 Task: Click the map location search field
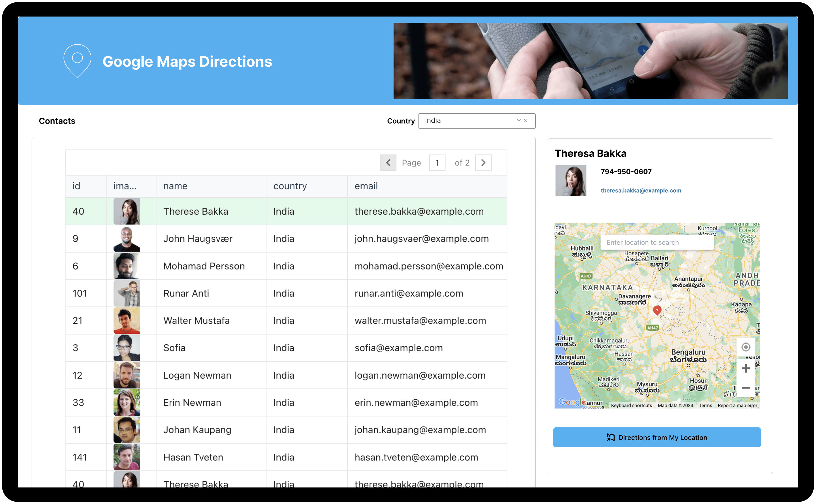pyautogui.click(x=657, y=242)
